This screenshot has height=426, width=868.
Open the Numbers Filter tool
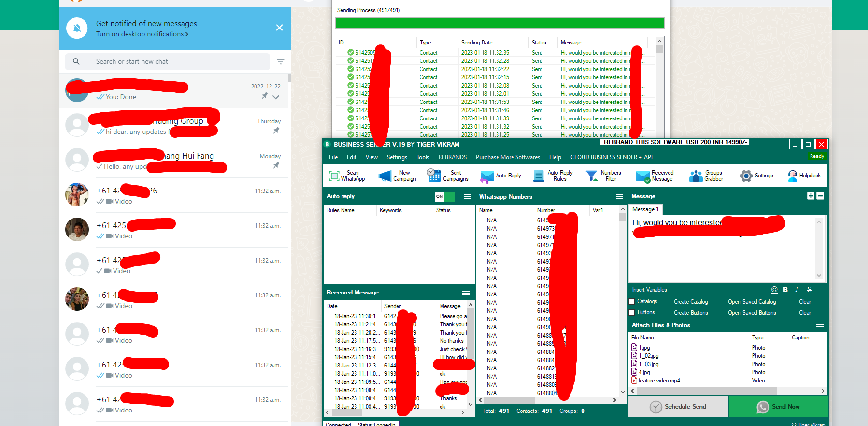point(603,176)
